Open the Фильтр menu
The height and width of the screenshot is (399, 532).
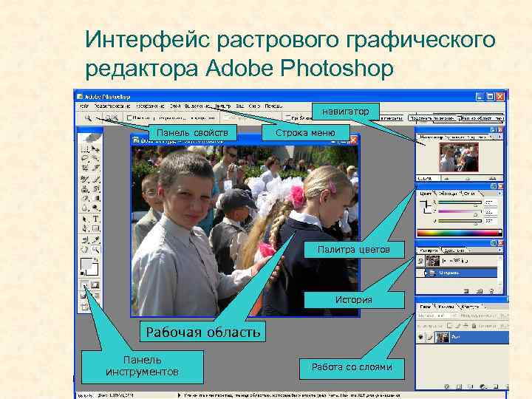point(222,106)
